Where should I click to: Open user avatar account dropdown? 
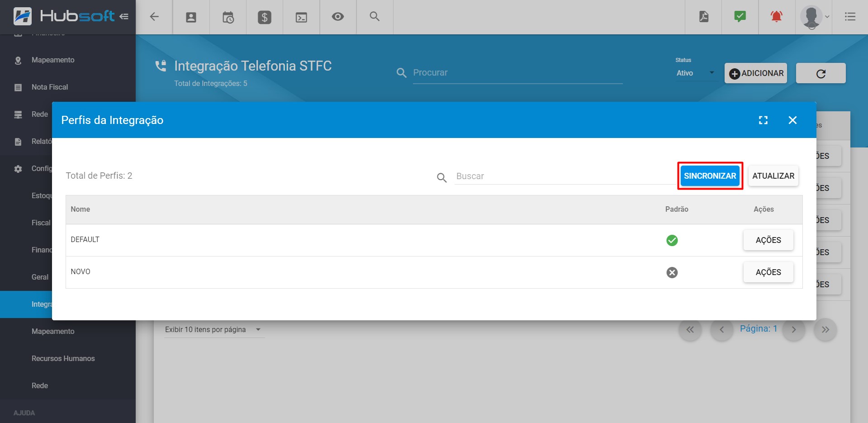click(815, 17)
